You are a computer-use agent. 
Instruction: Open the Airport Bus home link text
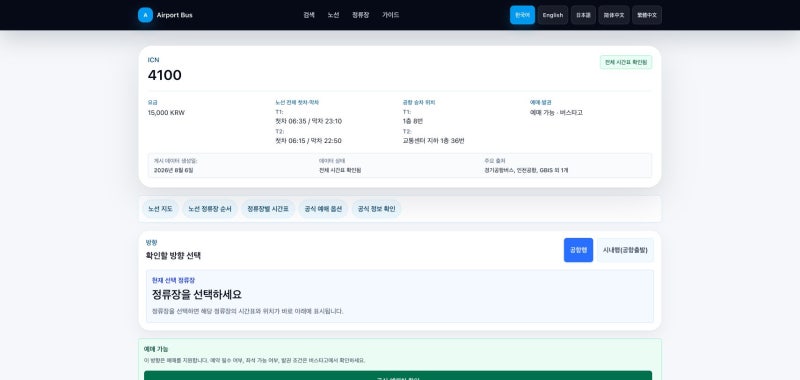tap(174, 15)
